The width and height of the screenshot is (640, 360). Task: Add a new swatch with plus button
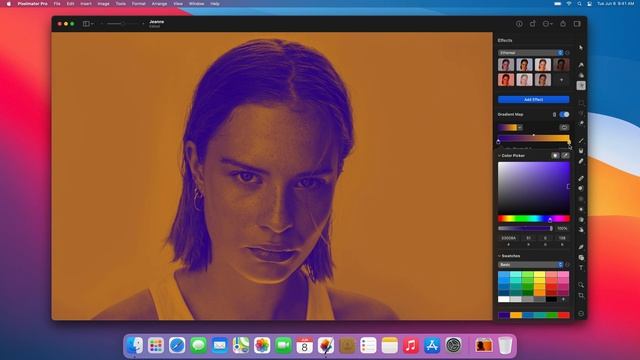[563, 299]
